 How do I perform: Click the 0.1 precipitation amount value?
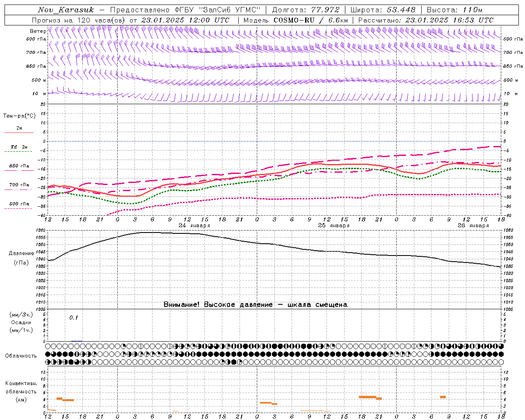click(x=73, y=318)
